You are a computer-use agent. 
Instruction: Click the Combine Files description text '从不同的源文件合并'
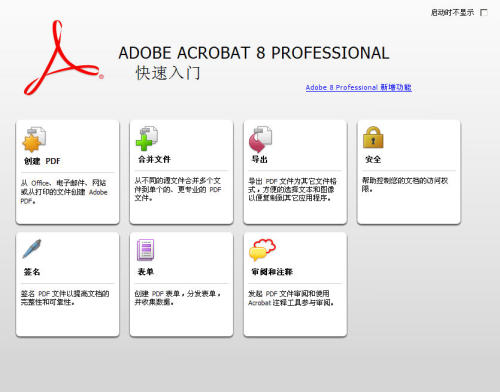coord(178,189)
